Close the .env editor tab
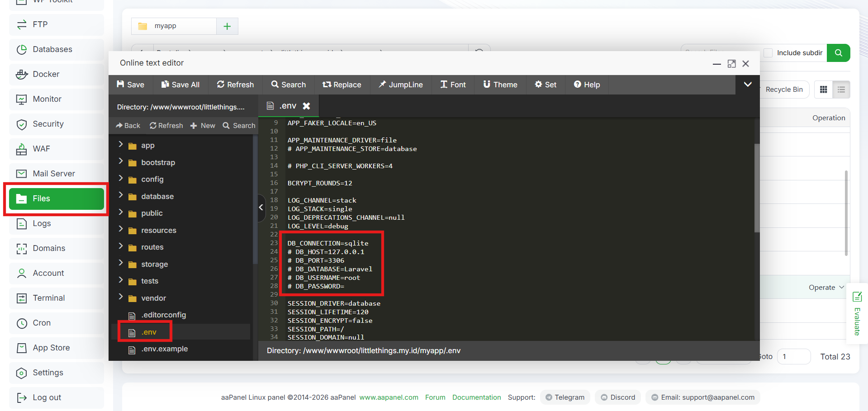This screenshot has width=868, height=411. pyautogui.click(x=306, y=106)
